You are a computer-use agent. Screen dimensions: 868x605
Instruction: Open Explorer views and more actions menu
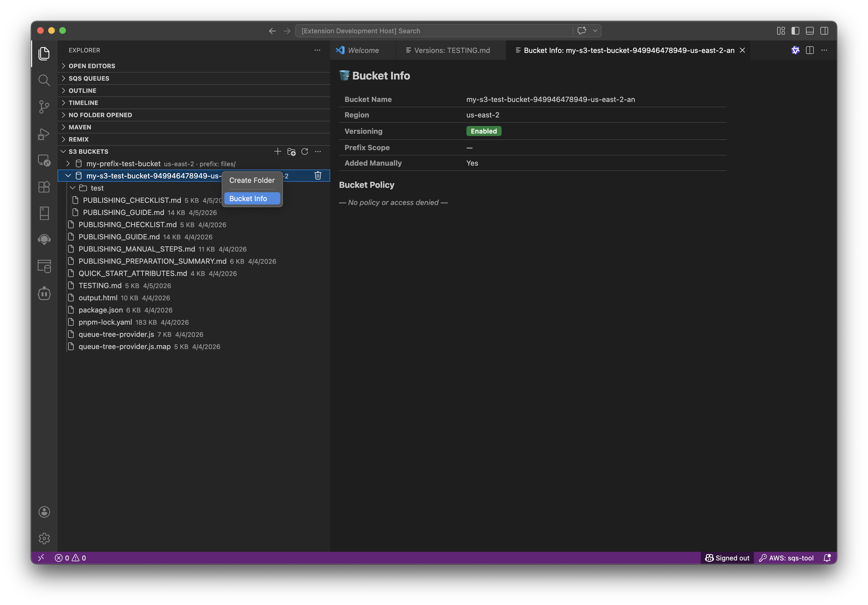(317, 50)
